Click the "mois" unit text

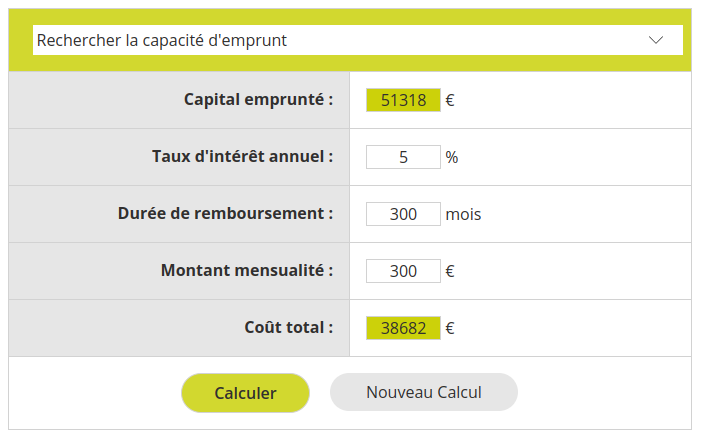[x=463, y=214]
